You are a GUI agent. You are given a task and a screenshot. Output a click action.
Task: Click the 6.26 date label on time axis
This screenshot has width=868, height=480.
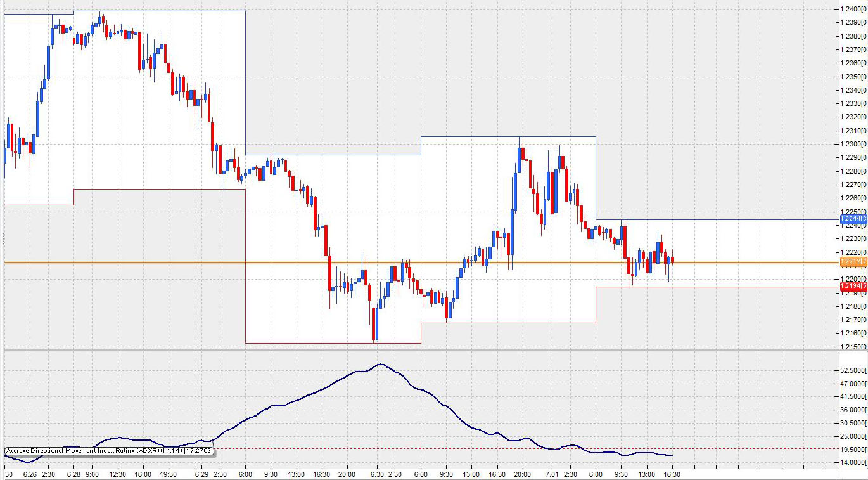[x=29, y=474]
